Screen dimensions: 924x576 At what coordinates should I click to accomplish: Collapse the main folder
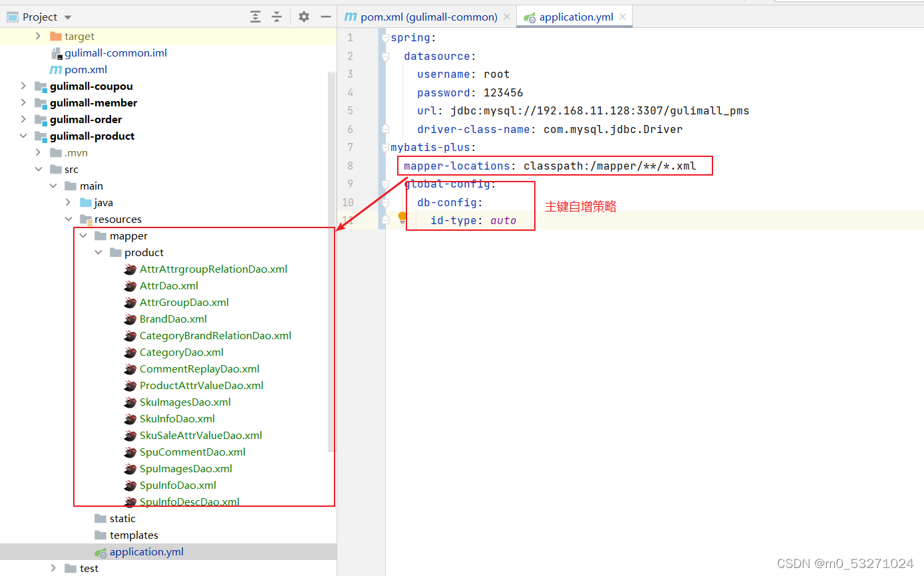[53, 186]
